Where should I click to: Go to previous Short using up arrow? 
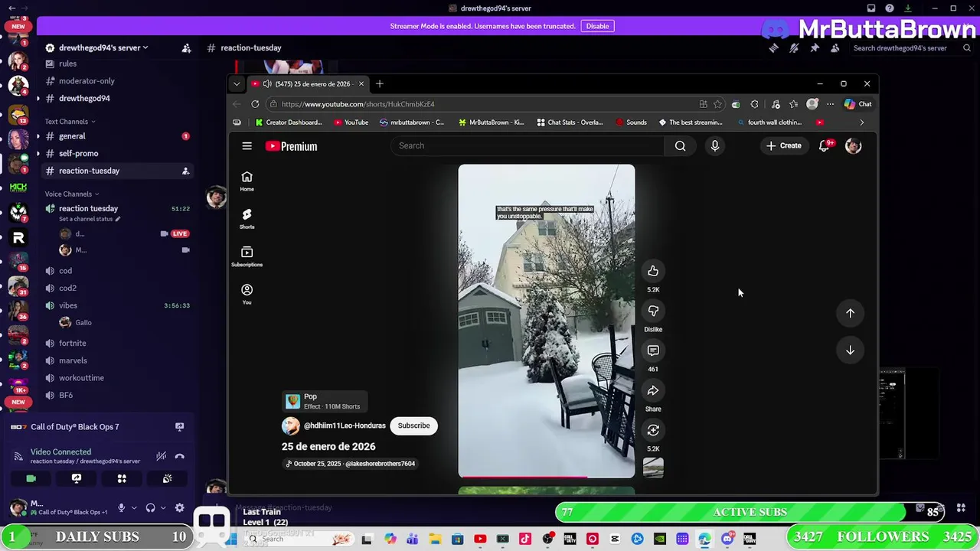pyautogui.click(x=850, y=313)
